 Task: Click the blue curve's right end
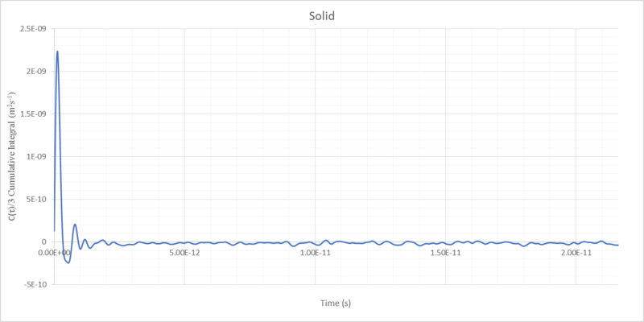coord(617,245)
